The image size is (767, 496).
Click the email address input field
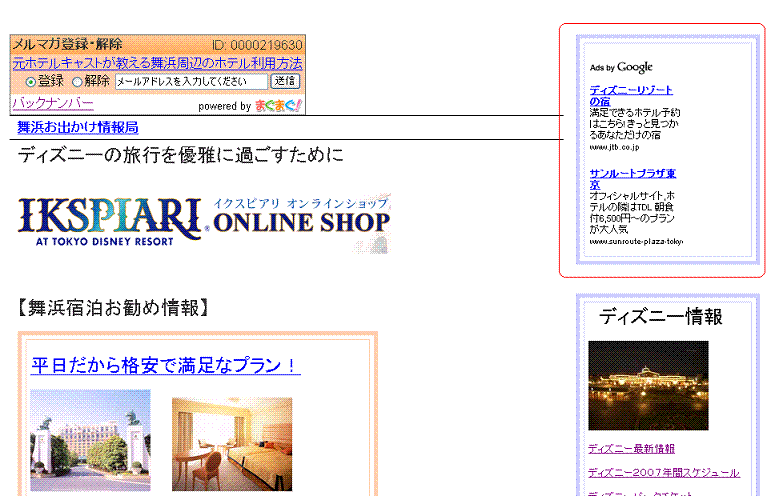[191, 82]
